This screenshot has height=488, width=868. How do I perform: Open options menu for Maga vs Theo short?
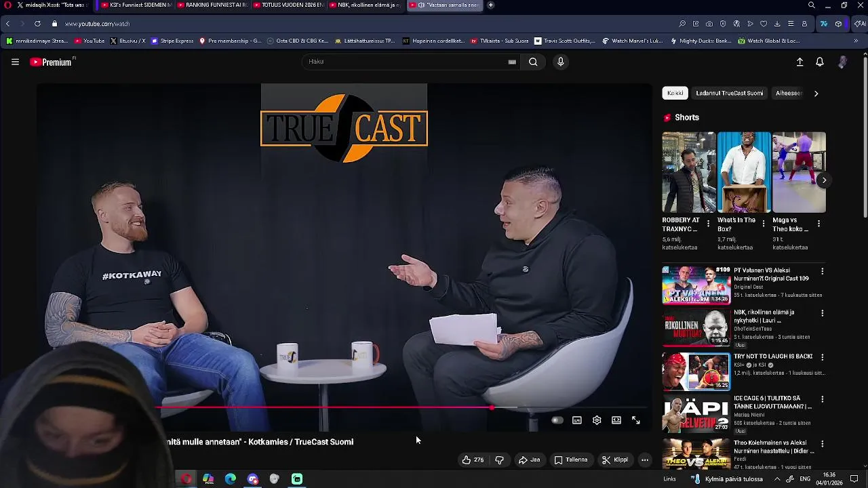coord(818,223)
